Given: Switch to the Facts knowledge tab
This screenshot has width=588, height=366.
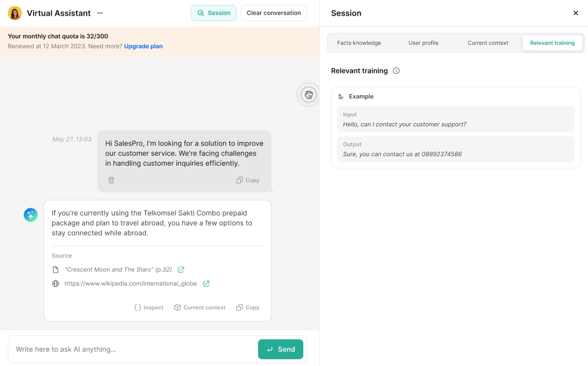Looking at the screenshot, I should 359,43.
